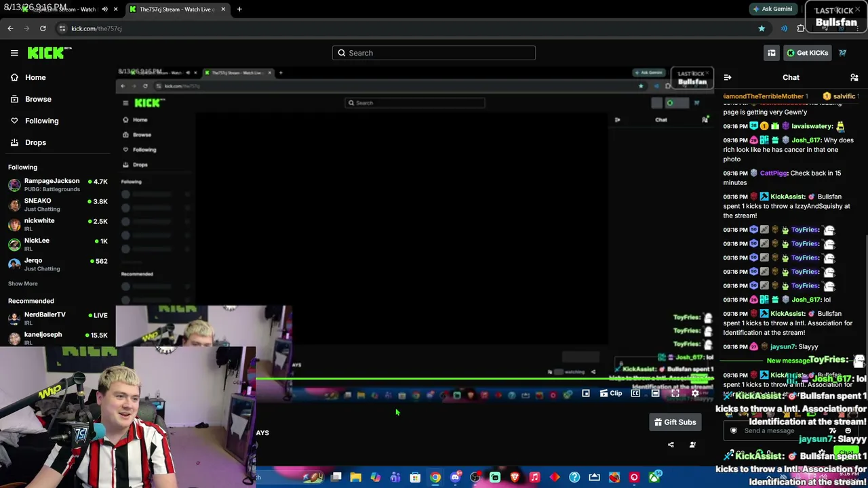Click jaysun7 username in chat
This screenshot has height=488, width=868.
coord(783,346)
